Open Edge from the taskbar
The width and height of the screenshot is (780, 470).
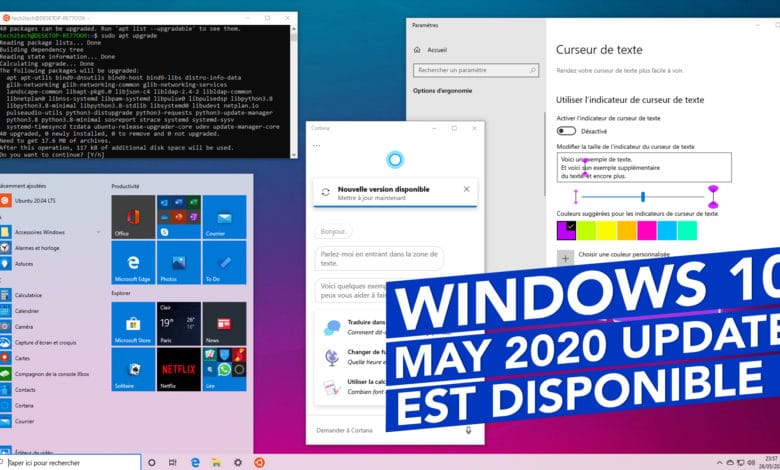[195, 463]
